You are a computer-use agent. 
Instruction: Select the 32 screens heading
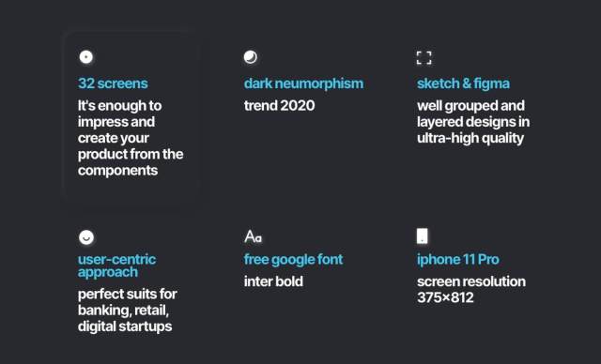[113, 83]
